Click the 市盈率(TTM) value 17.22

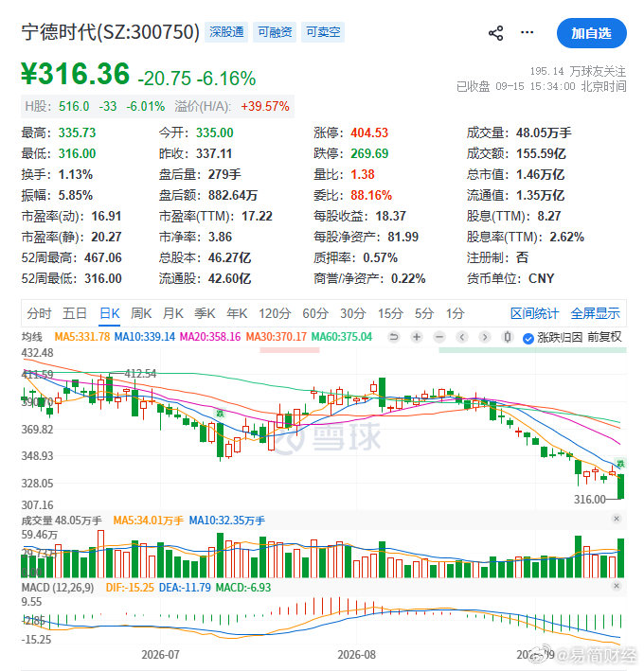257,216
